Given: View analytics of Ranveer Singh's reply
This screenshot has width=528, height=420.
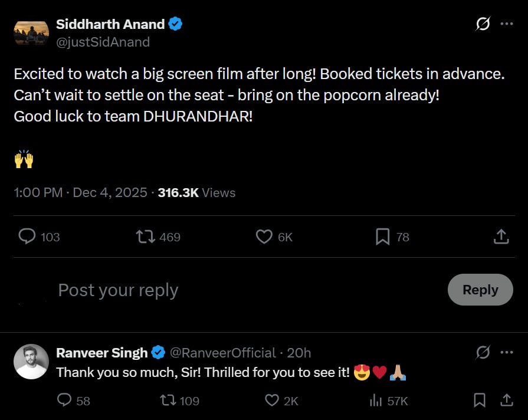Looking at the screenshot, I should [x=375, y=401].
